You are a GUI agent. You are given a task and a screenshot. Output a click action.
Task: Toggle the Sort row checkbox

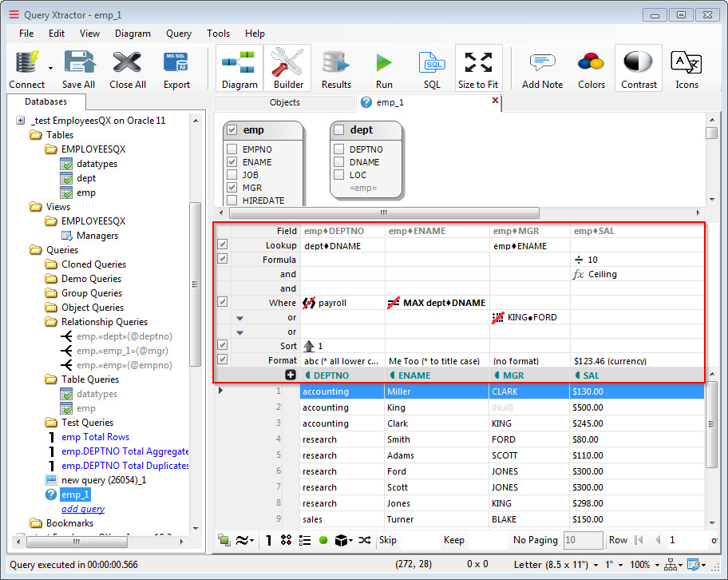coord(223,345)
